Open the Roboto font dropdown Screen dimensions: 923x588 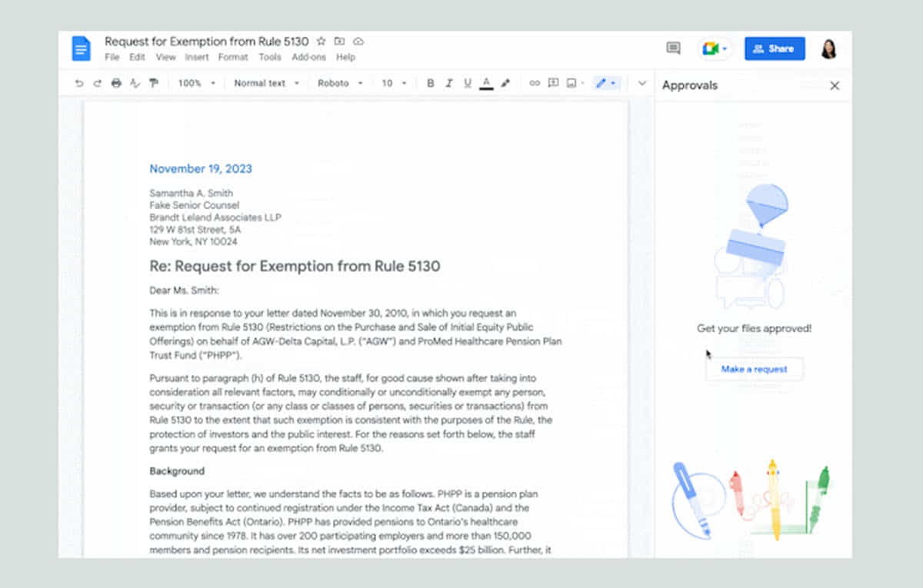point(340,83)
